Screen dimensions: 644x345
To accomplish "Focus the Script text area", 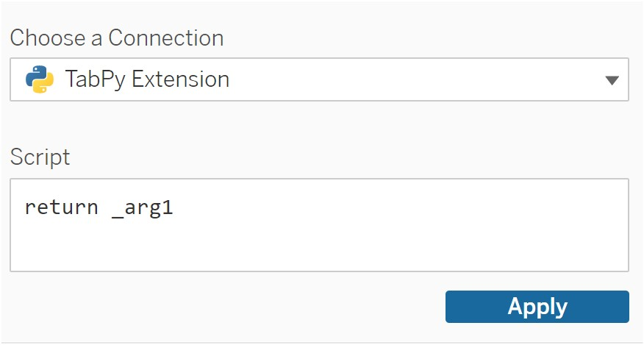I will click(319, 225).
